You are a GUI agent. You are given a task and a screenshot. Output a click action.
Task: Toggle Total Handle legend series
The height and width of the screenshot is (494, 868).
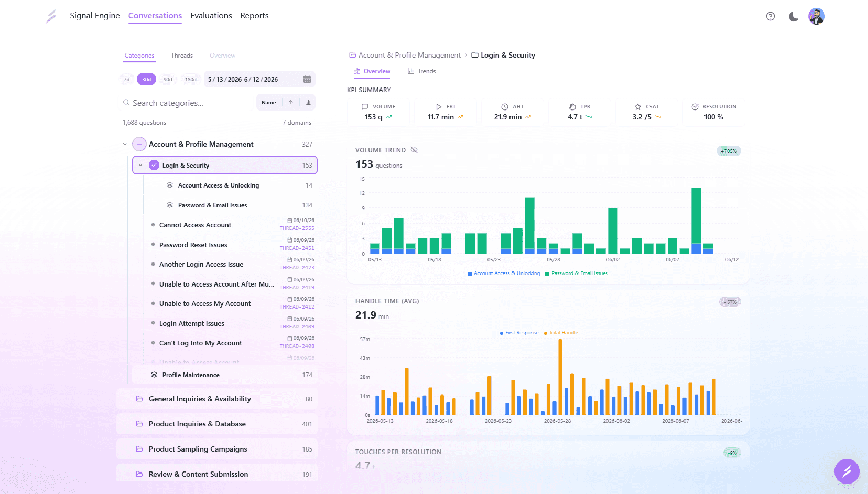coord(561,333)
